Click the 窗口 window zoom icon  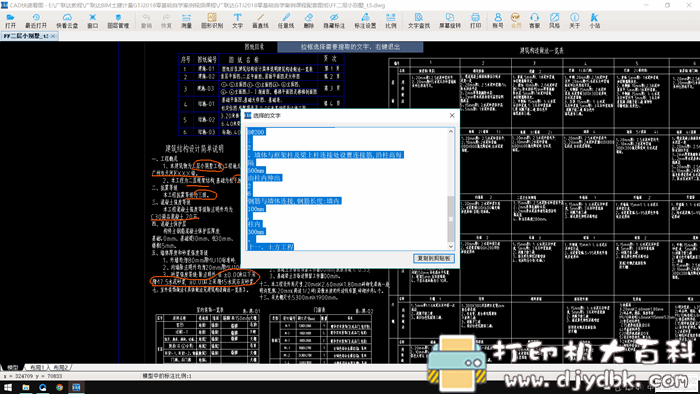(92, 21)
